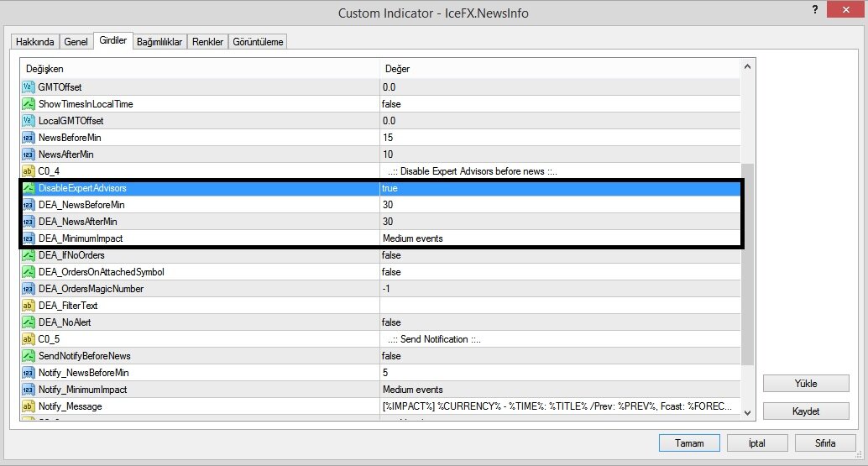Click the help question mark button

[815, 9]
